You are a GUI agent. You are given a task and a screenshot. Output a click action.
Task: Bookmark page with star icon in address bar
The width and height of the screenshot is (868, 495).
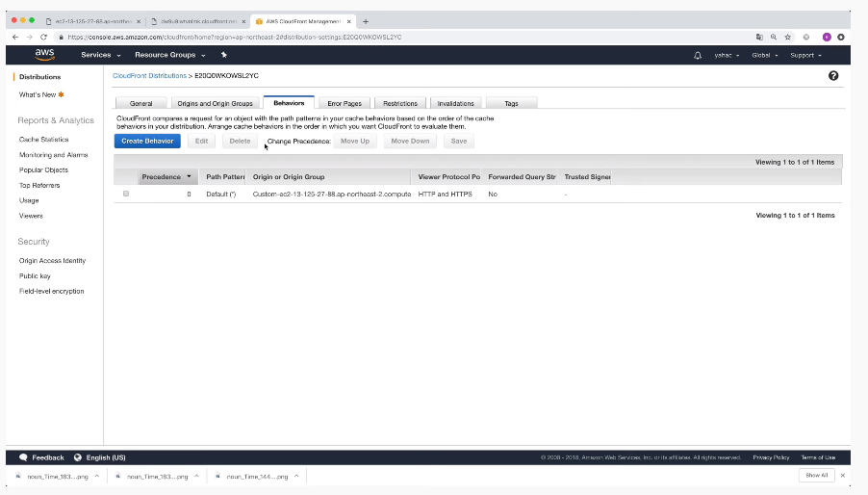788,38
